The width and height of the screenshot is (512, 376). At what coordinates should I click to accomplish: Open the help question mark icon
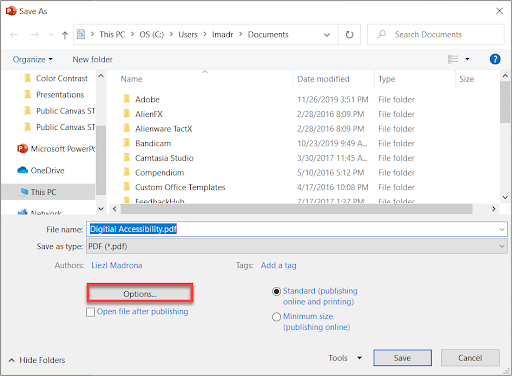[x=495, y=59]
